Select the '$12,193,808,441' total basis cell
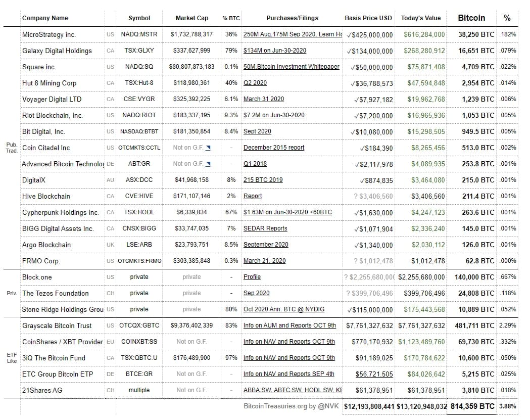 coord(369,406)
